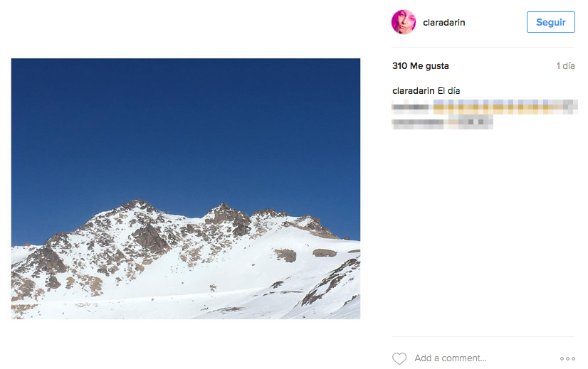Select the caption text El día
The width and height of the screenshot is (588, 369).
[x=448, y=91]
